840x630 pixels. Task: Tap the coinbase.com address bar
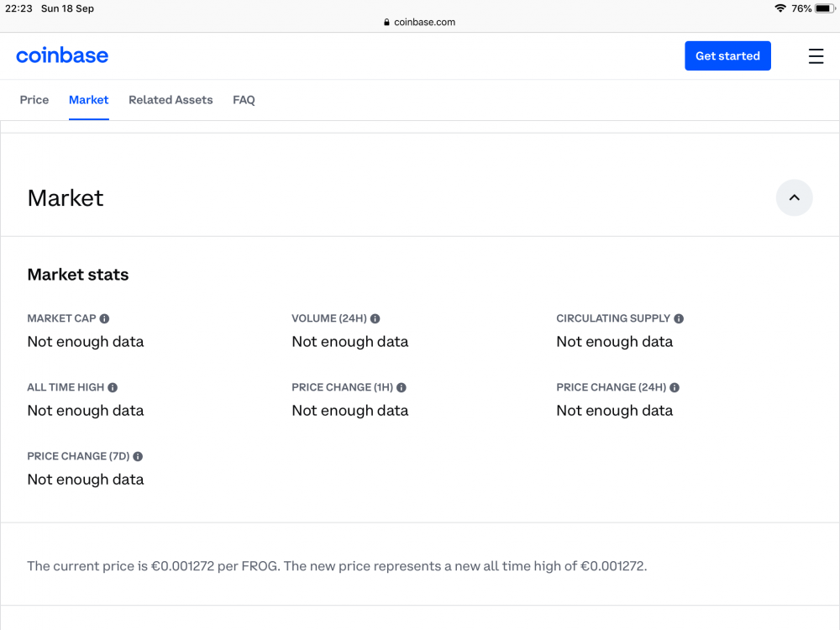420,23
